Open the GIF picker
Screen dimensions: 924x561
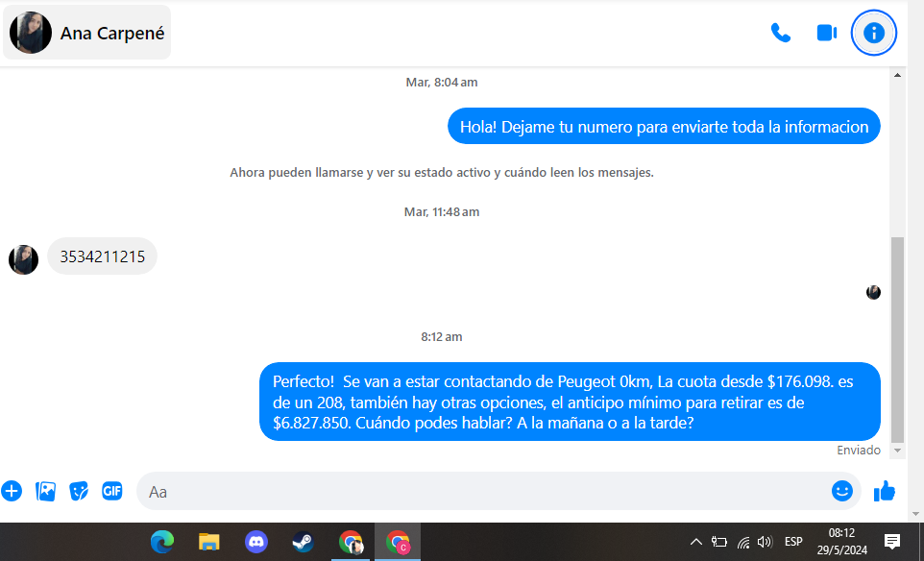[x=112, y=491]
